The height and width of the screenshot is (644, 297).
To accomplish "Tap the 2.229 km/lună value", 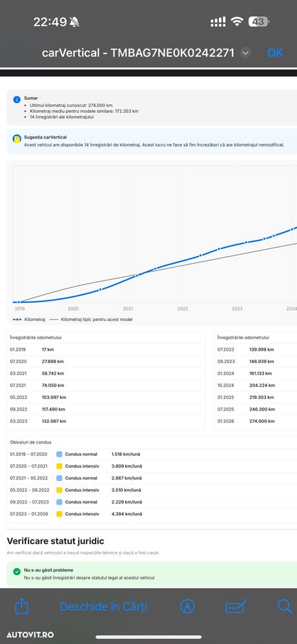I will click(x=127, y=502).
